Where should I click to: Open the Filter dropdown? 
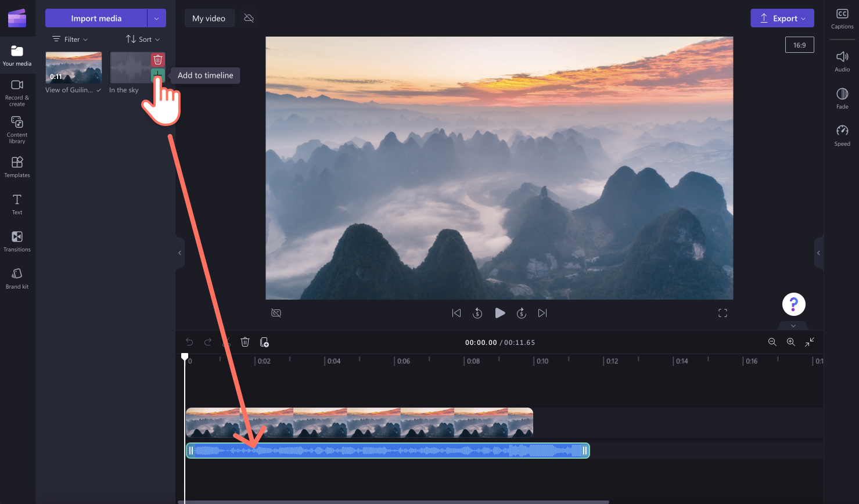tap(70, 39)
